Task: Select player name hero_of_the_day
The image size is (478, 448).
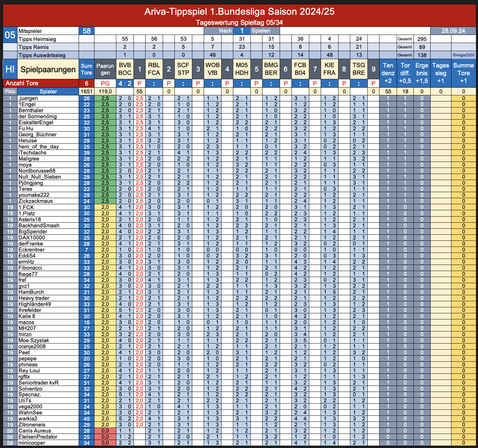Action: tap(38, 147)
